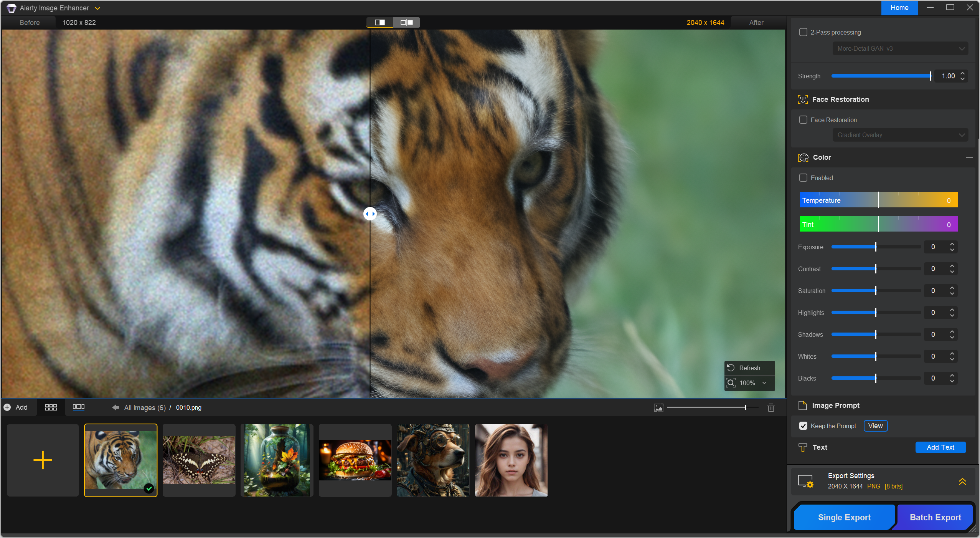The width and height of the screenshot is (980, 538).
Task: Enable 2-Pass processing checkbox
Action: click(x=803, y=32)
